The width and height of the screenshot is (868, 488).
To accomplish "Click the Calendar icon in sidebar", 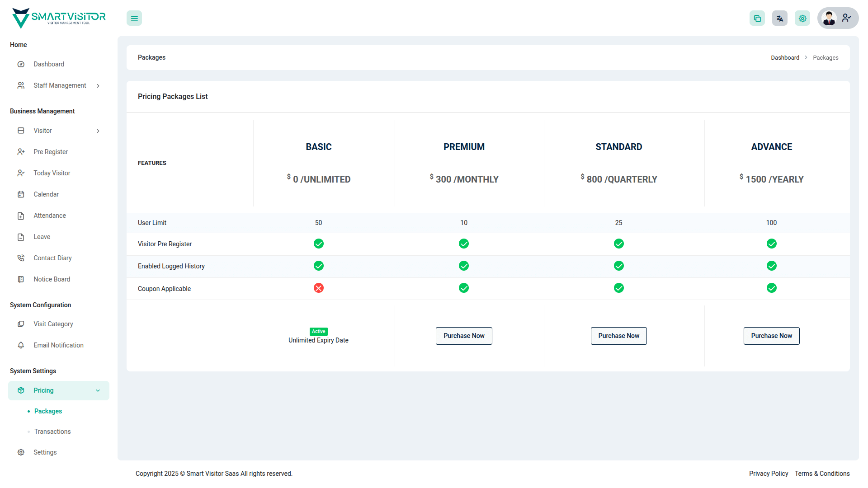I will point(21,194).
